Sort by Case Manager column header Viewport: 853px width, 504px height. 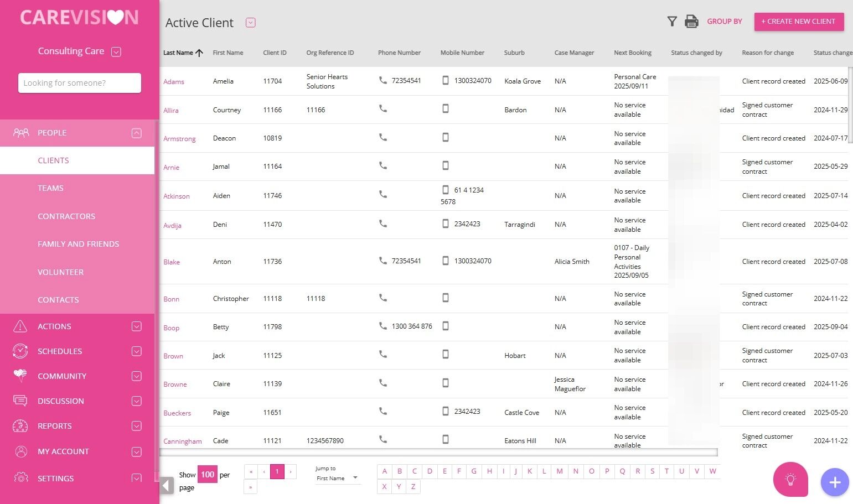[x=574, y=53]
